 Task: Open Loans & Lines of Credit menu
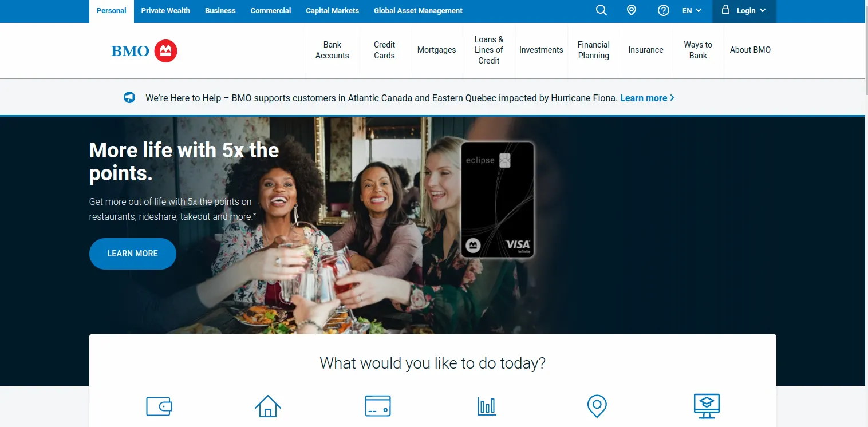click(489, 50)
